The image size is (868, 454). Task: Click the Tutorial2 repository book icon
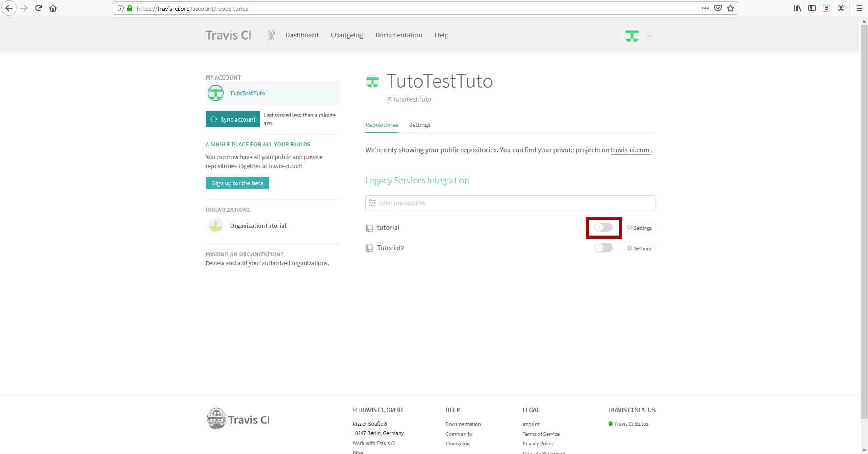(369, 248)
